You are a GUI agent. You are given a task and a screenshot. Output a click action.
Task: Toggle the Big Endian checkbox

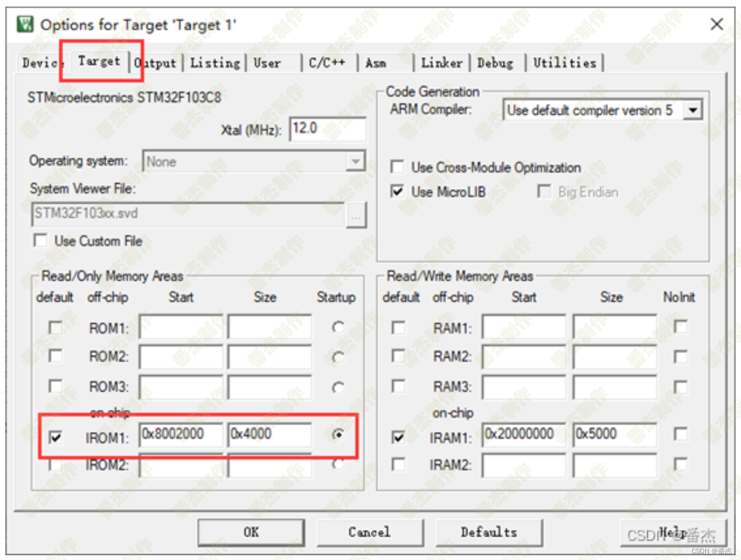tap(544, 192)
